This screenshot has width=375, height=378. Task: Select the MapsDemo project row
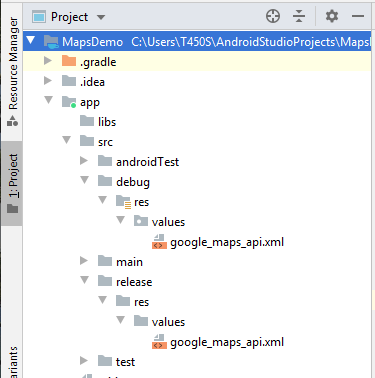pyautogui.click(x=197, y=42)
